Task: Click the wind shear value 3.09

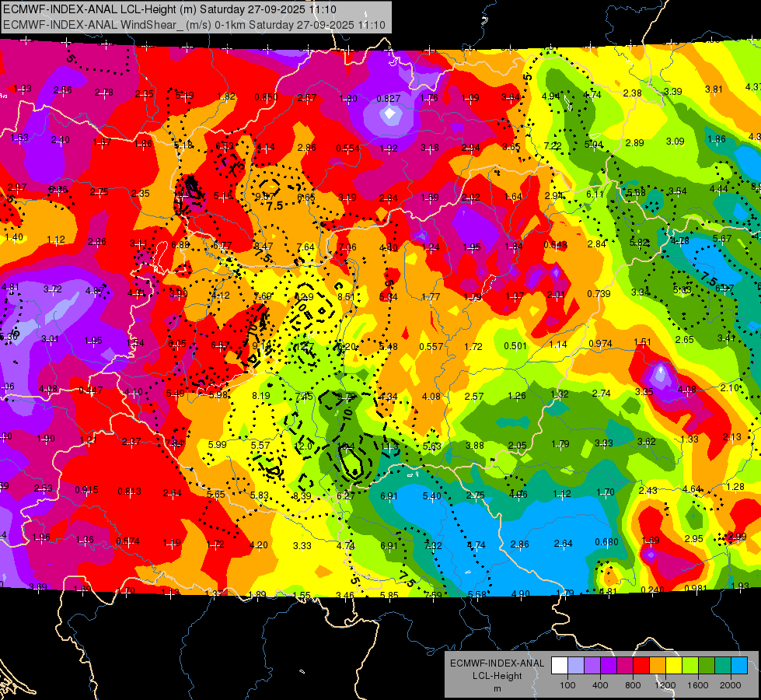Action: (675, 142)
